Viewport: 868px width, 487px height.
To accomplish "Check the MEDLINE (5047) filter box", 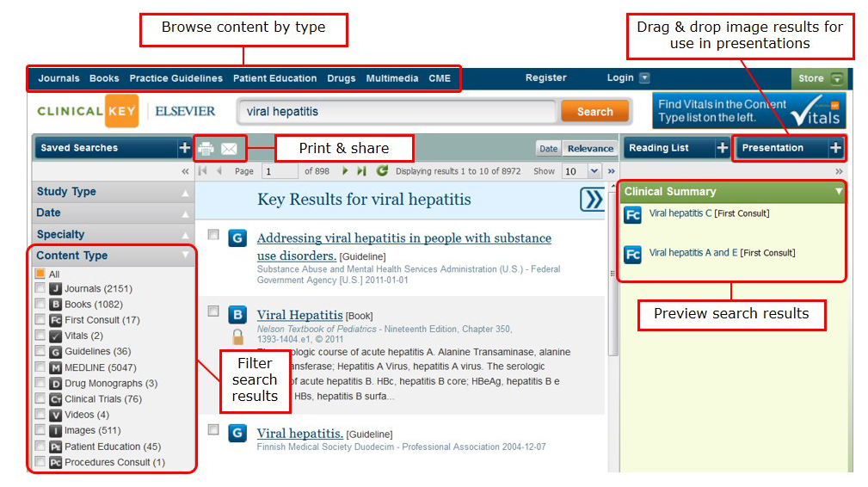I will [40, 367].
